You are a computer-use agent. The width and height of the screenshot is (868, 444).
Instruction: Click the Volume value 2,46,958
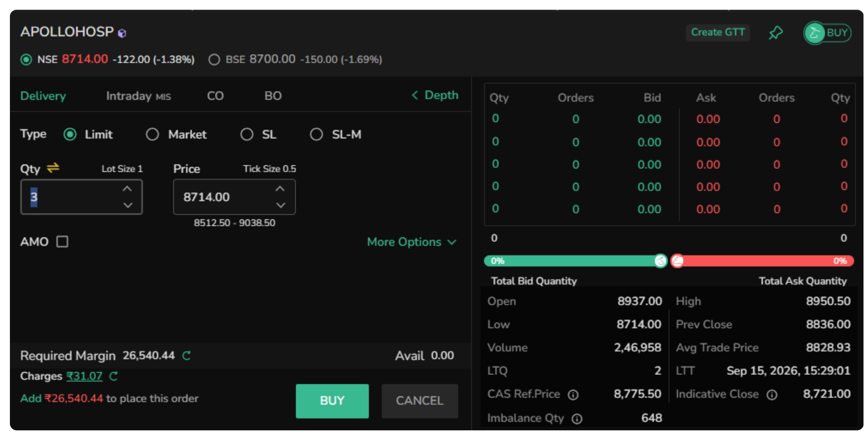[x=638, y=348]
